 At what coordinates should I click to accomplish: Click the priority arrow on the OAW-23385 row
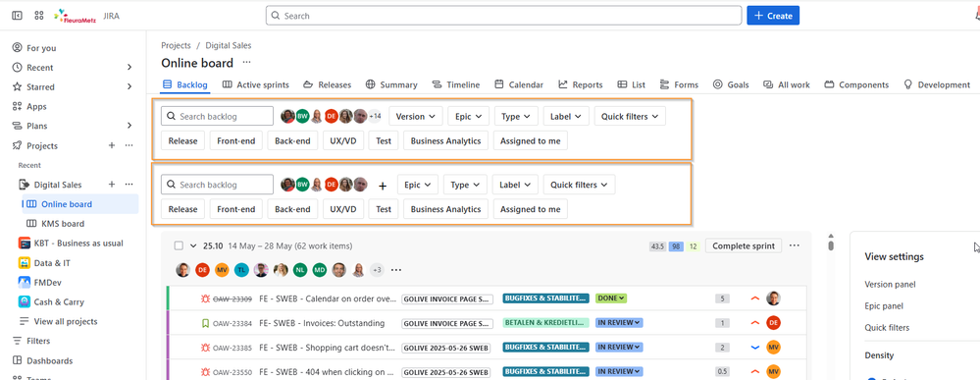(755, 348)
